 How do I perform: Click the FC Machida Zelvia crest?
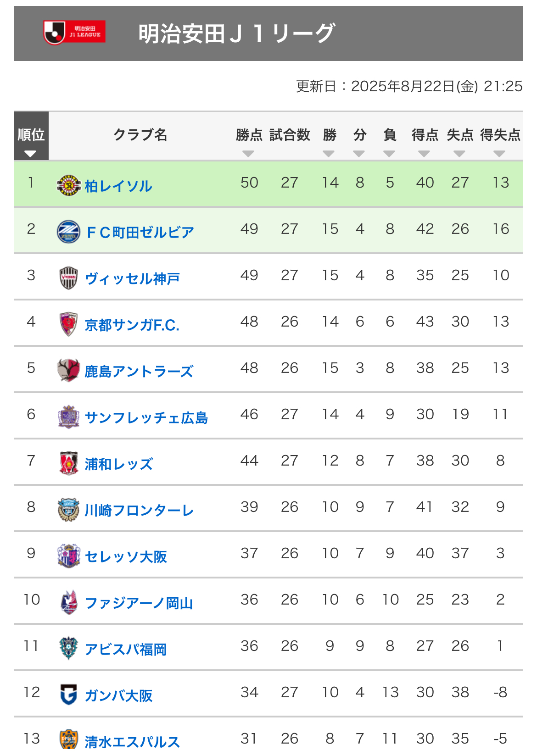point(68,232)
